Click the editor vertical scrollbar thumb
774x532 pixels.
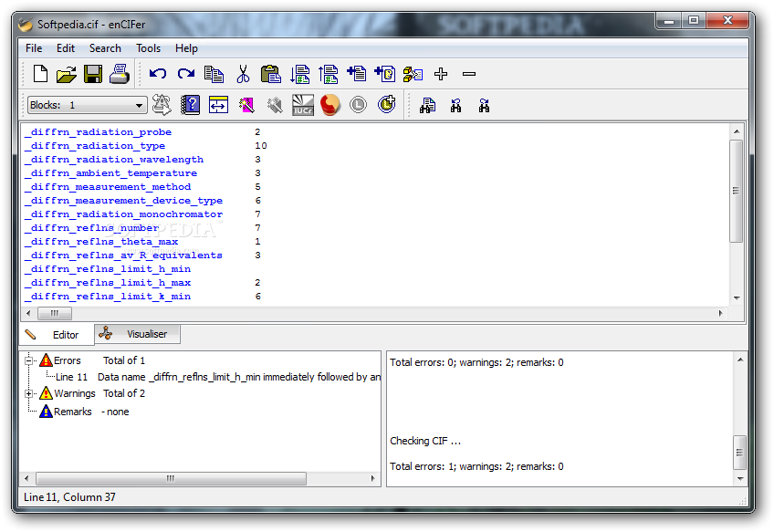736,191
